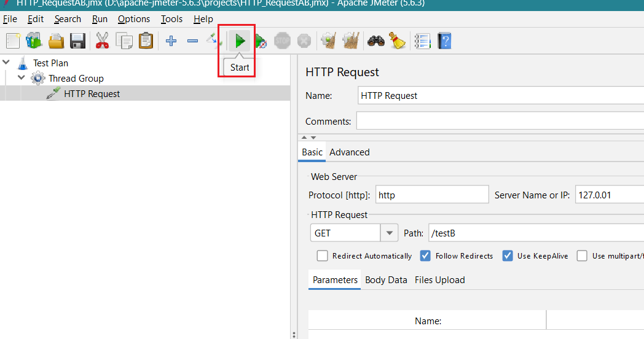
Task: Switch to the Advanced tab
Action: tap(350, 152)
